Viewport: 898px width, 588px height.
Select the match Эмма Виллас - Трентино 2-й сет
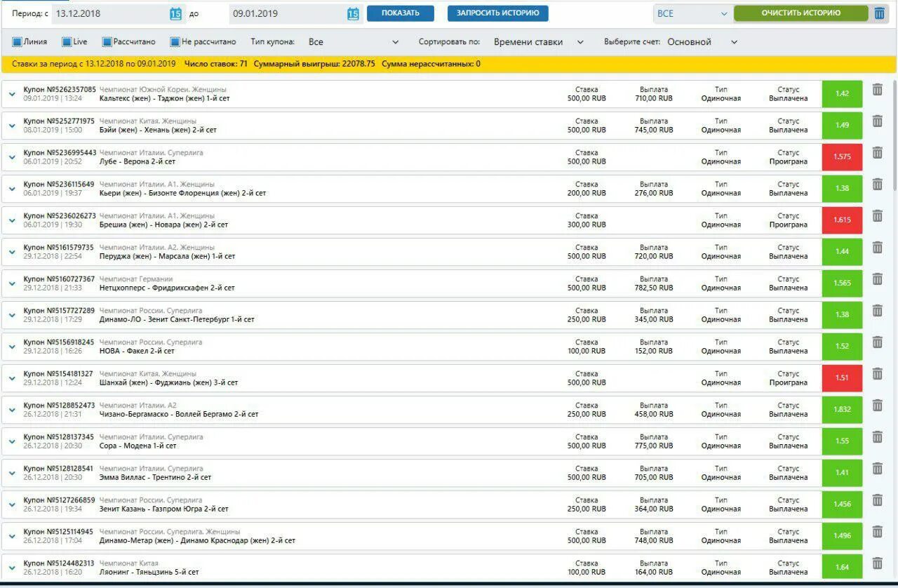[x=155, y=477]
